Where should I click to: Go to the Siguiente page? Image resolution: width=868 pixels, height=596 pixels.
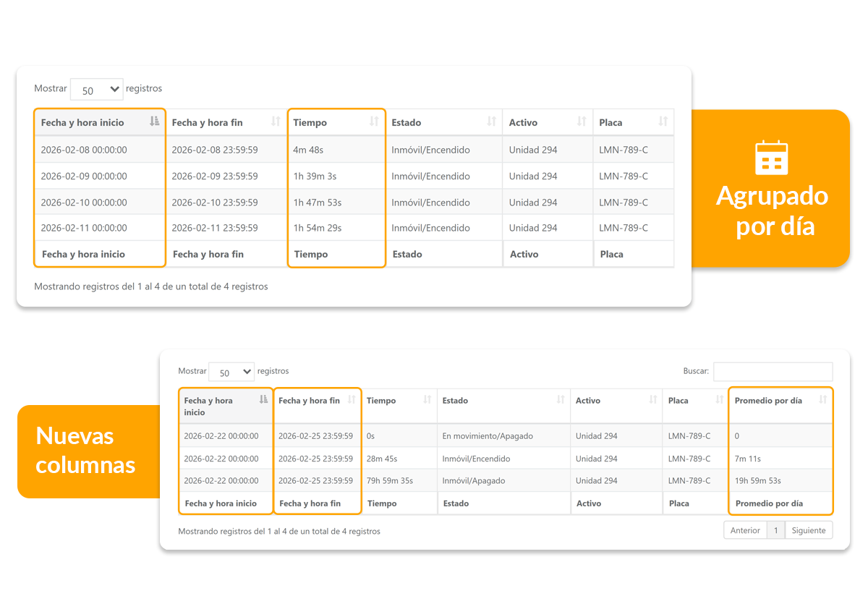pos(808,530)
